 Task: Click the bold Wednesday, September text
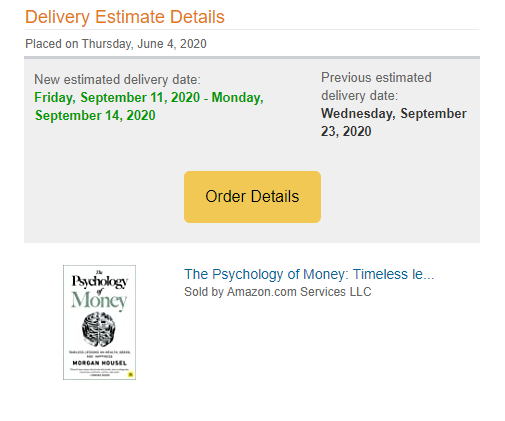pyautogui.click(x=394, y=113)
